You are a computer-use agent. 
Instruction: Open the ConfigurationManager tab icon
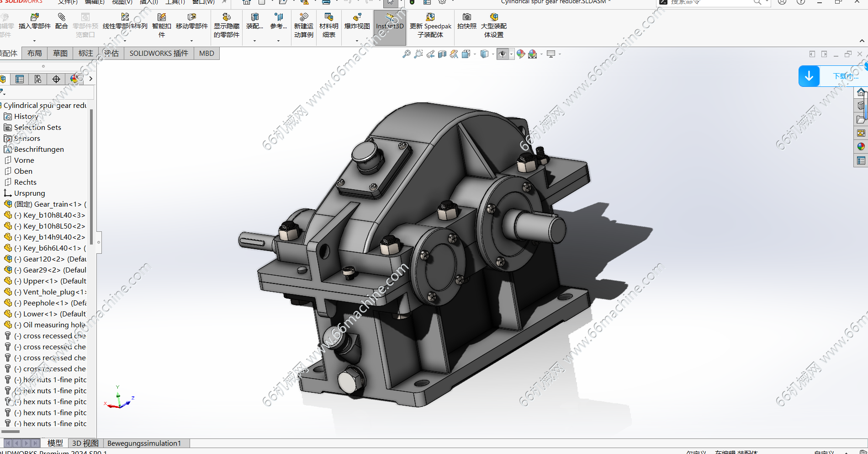(x=37, y=79)
